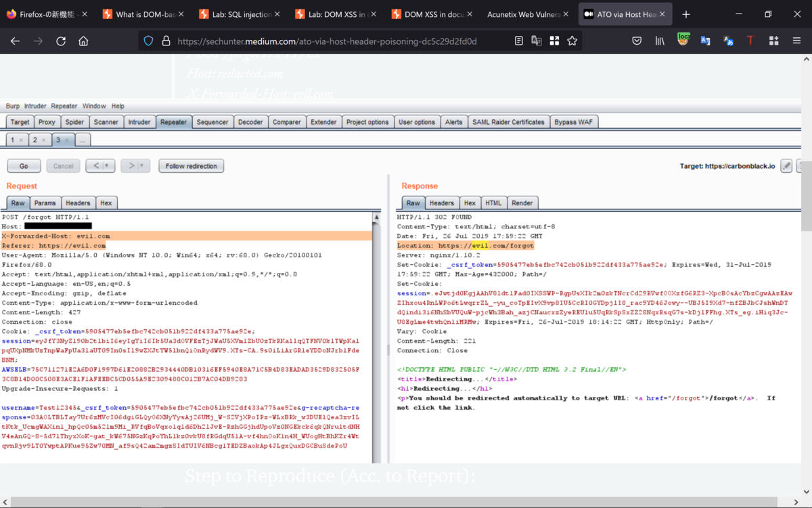Open the Help menu
This screenshot has height=508, width=812.
[118, 106]
